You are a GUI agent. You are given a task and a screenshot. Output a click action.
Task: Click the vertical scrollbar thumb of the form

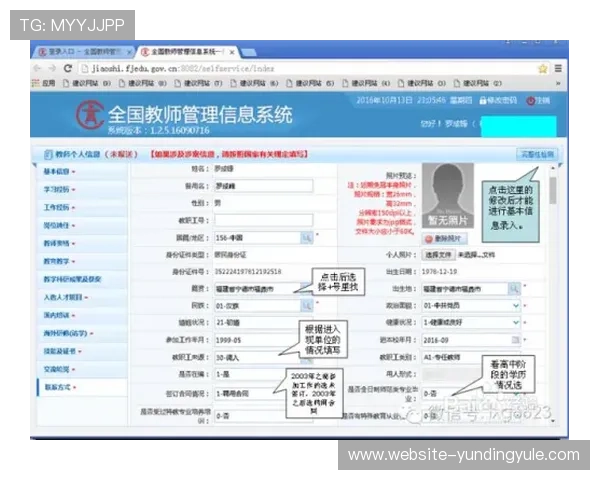(553, 190)
